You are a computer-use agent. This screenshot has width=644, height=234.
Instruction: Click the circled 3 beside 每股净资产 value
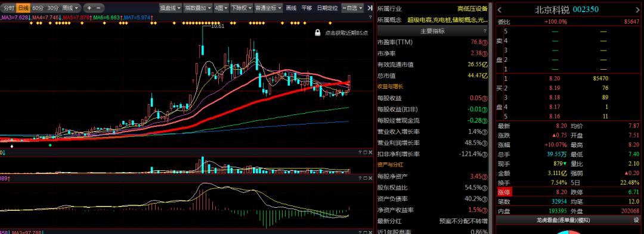(485, 177)
